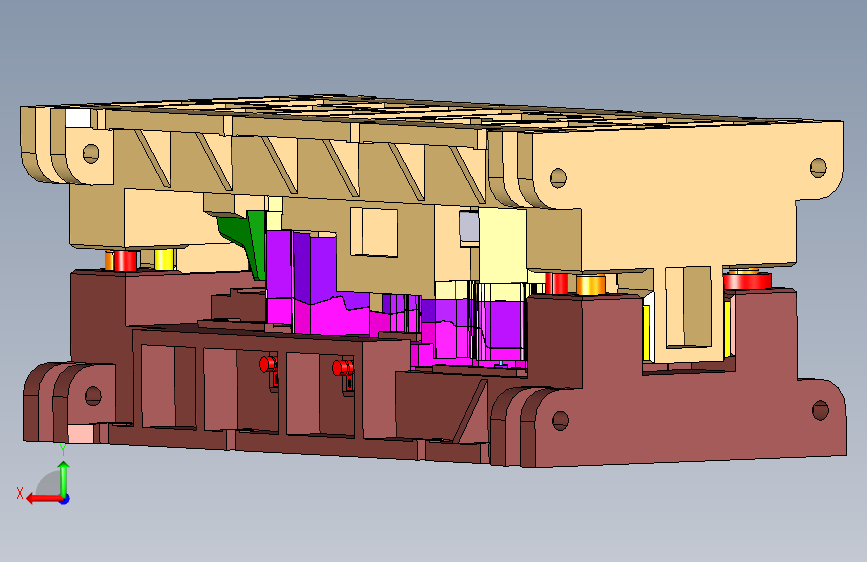Click the blue Z axis dot at triad origin

65,499
